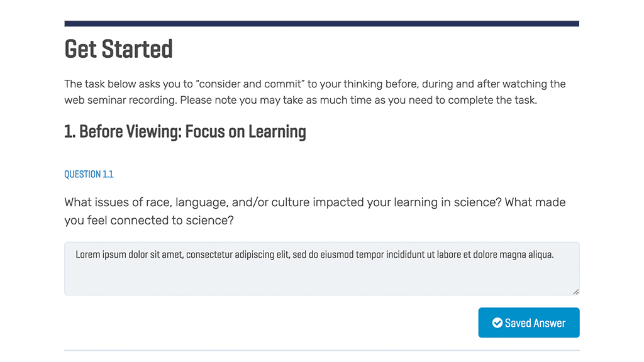Image resolution: width=644 pixels, height=362 pixels.
Task: Click empty space inside answer box below text
Action: click(x=321, y=279)
